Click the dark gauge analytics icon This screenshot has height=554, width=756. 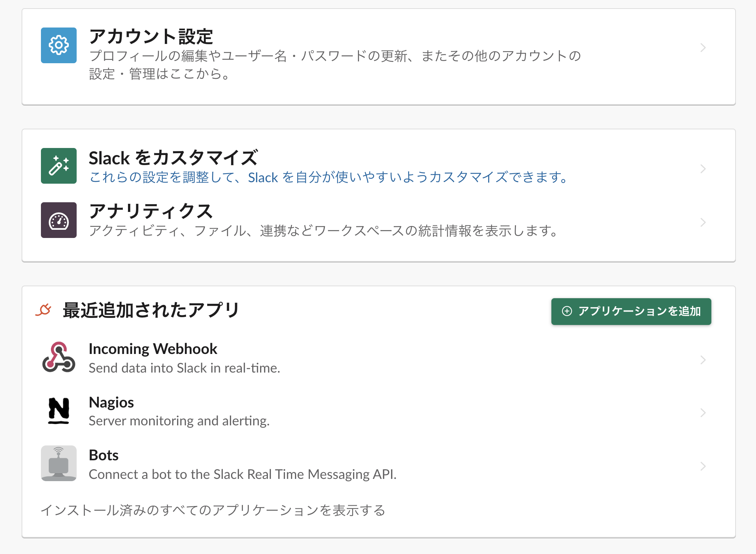59,220
